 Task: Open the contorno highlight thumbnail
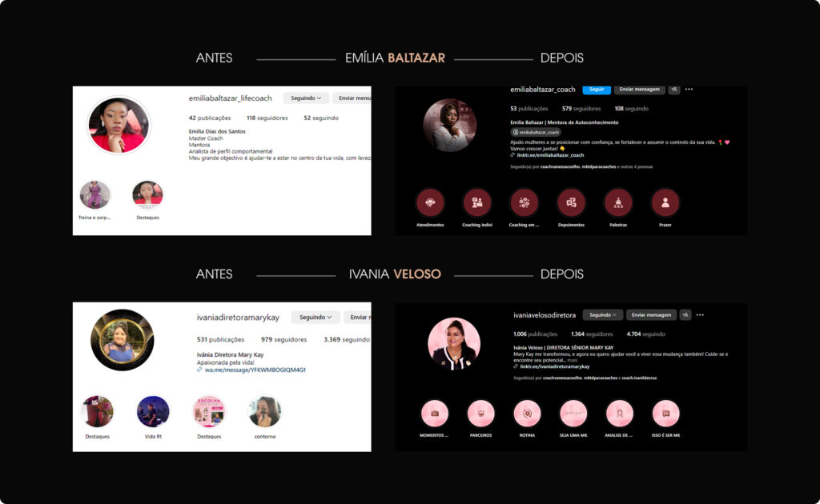click(265, 411)
